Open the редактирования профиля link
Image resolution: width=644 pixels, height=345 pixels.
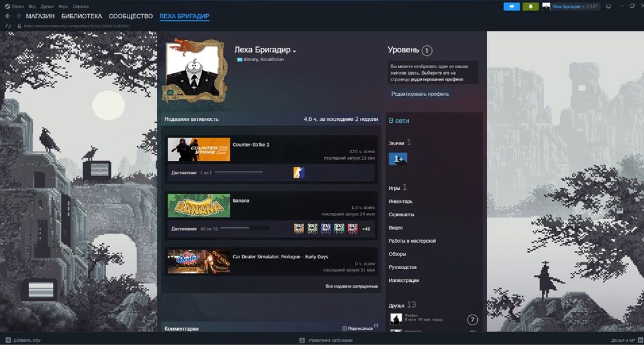[437, 79]
